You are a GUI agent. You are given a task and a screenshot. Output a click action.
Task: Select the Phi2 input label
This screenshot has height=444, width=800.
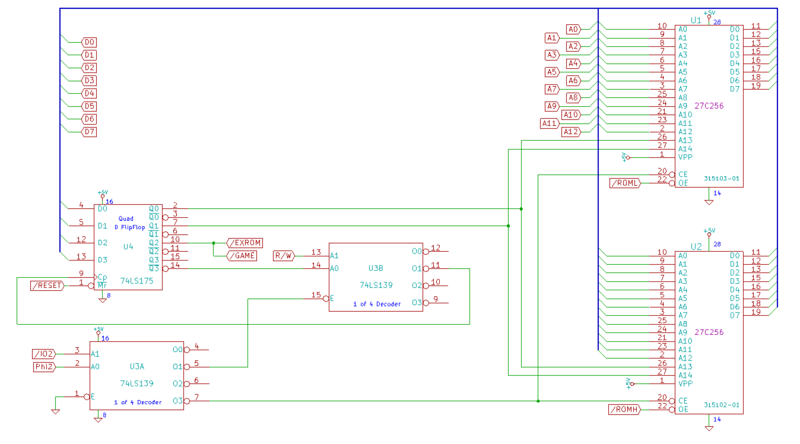[x=44, y=367]
